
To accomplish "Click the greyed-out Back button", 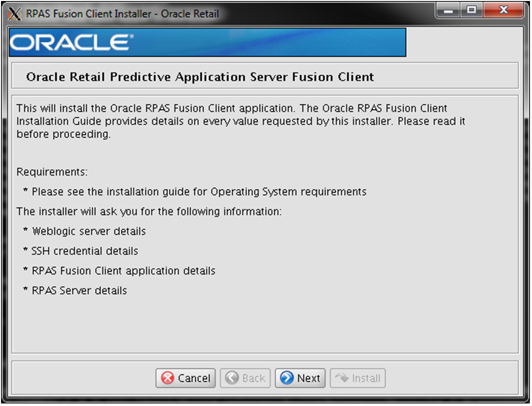I will coord(245,378).
